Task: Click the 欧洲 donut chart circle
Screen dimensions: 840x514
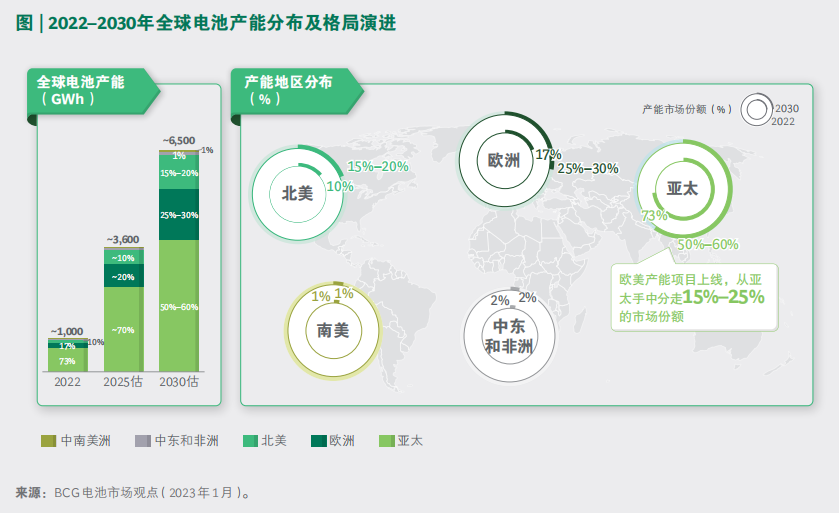Action: coord(503,160)
